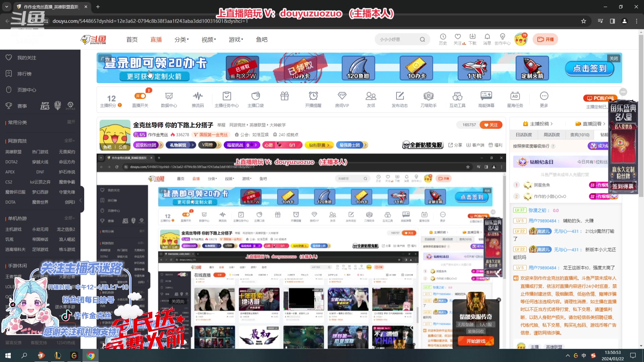Click the orange 关注 follow button
This screenshot has height=362, width=644.
click(491, 125)
